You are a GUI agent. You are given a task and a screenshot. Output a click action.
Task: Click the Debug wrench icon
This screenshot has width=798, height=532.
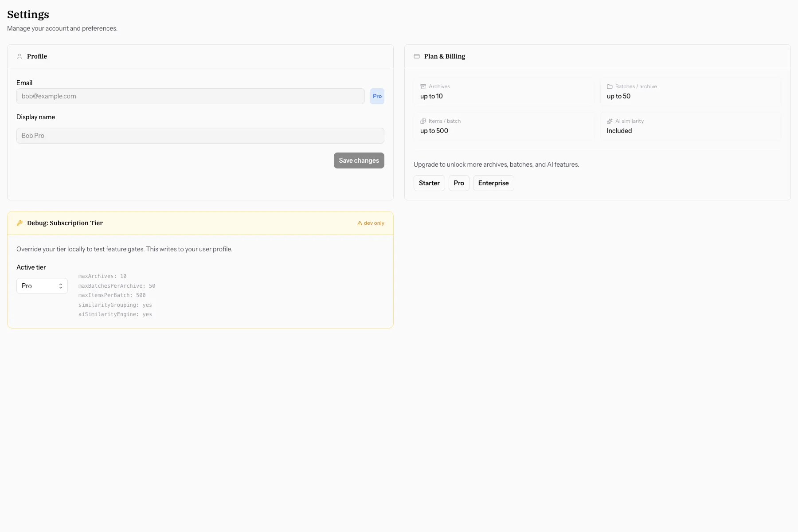[x=20, y=223]
